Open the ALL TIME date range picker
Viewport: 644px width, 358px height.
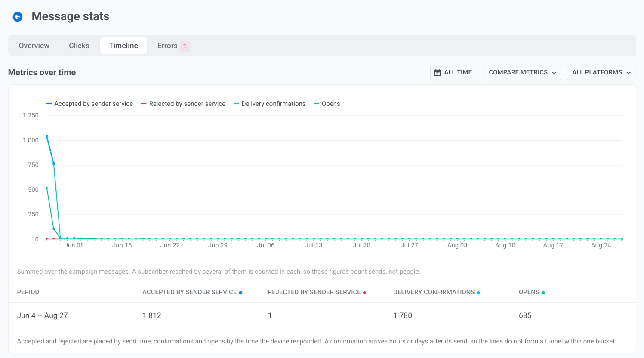(454, 72)
